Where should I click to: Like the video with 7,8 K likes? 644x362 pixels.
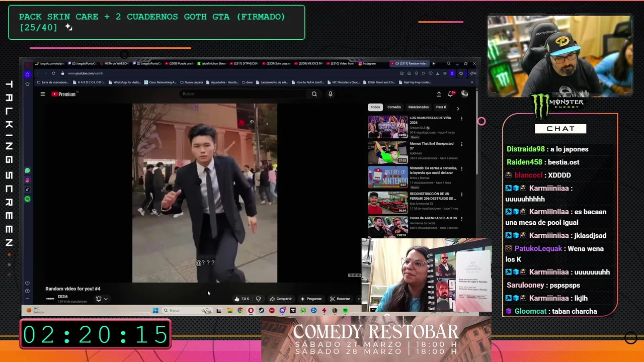click(242, 299)
